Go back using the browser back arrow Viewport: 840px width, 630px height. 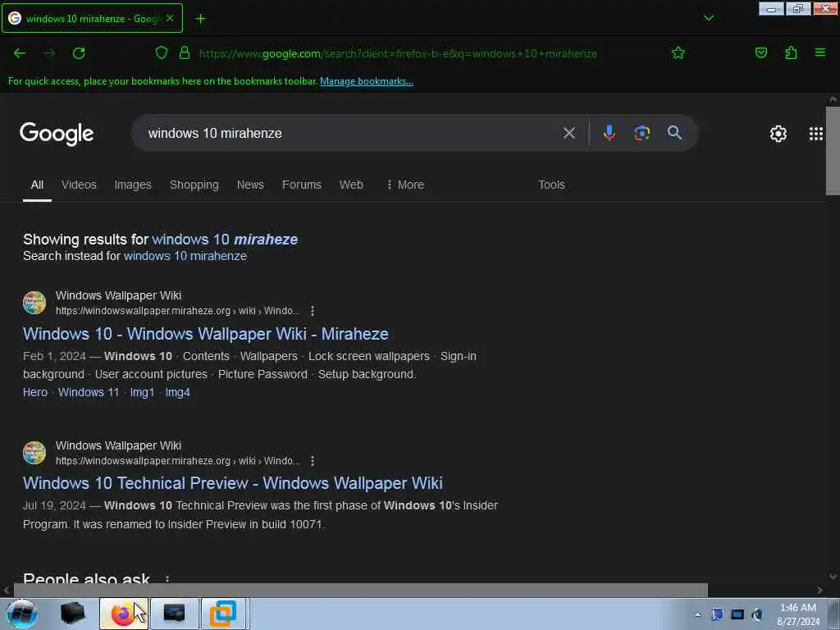[20, 53]
